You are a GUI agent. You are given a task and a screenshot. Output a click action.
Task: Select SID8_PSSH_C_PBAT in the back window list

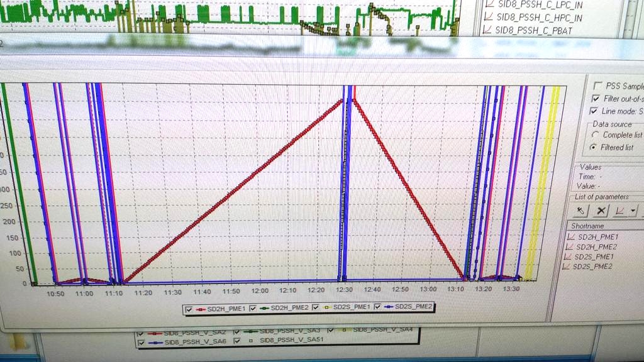533,30
